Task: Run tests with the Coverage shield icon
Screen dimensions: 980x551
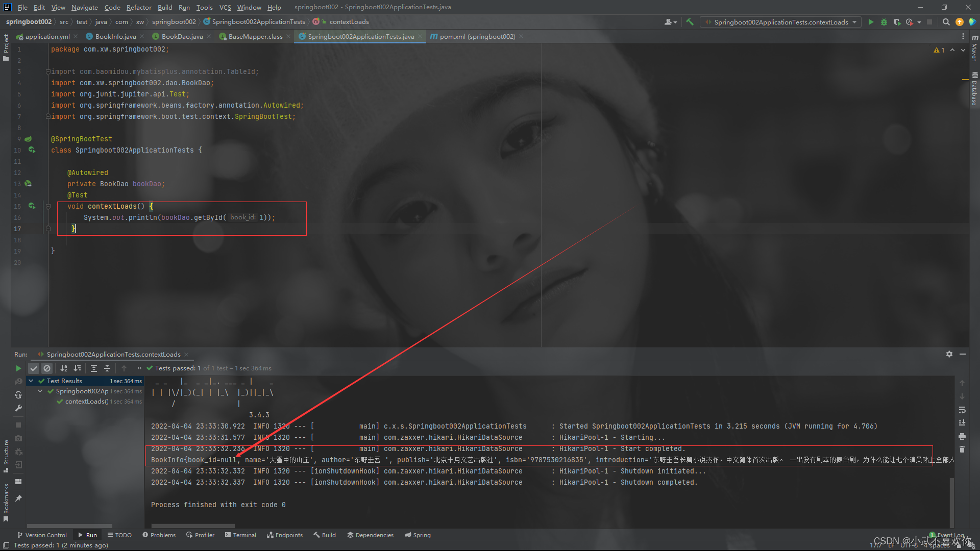Action: click(x=897, y=22)
